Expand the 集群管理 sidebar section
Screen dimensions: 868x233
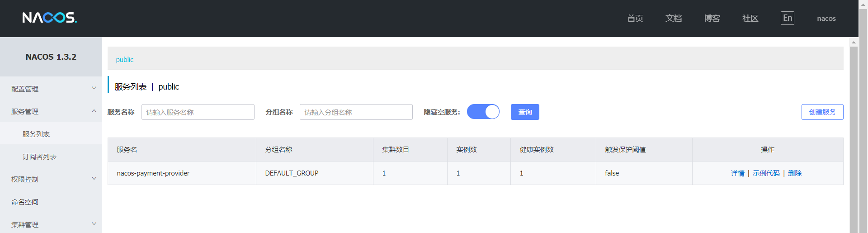click(51, 224)
